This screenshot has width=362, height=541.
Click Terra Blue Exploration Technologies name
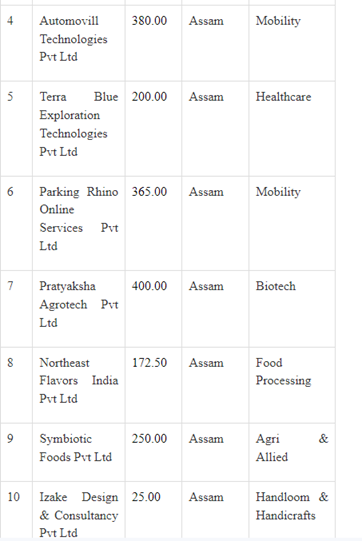(79, 124)
